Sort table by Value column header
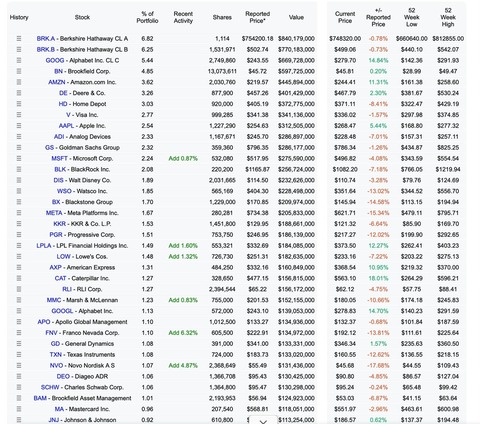This screenshot has height=424, width=480. (296, 17)
